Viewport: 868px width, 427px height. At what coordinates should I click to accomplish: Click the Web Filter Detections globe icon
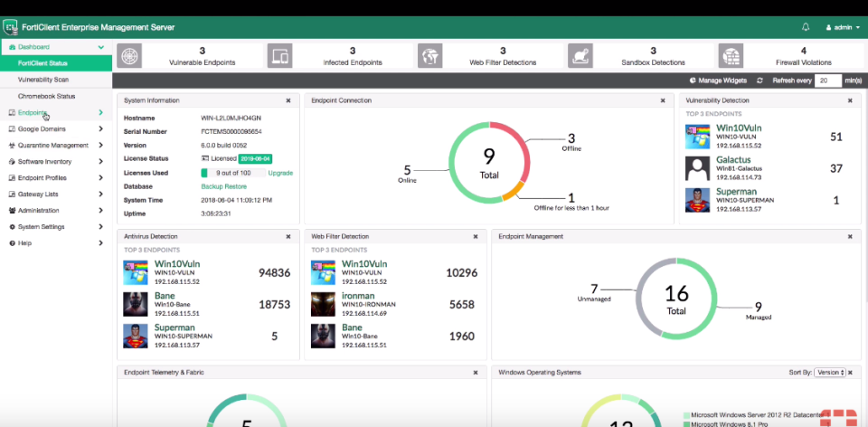[x=430, y=55]
